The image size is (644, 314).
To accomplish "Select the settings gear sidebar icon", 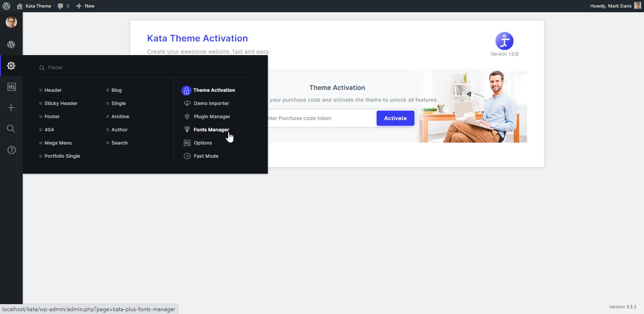I will pos(11,66).
